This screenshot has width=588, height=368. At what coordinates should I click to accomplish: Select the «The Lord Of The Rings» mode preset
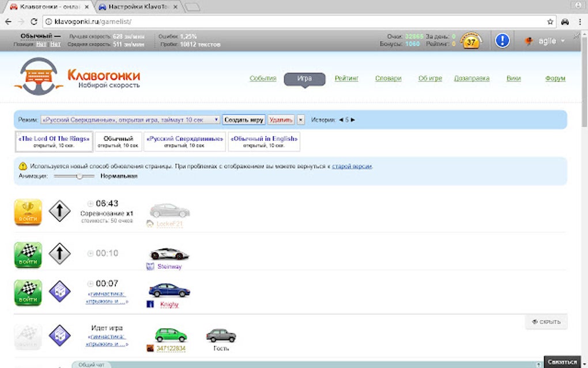(x=54, y=141)
